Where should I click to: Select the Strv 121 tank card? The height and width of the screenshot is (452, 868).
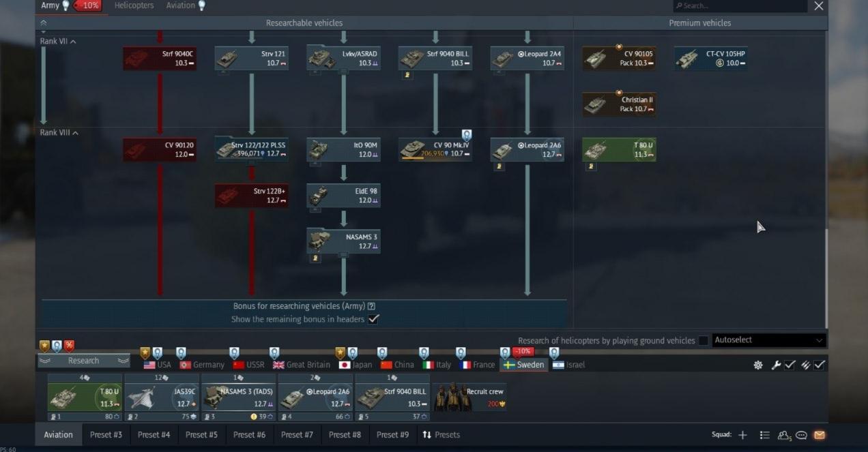click(x=251, y=59)
